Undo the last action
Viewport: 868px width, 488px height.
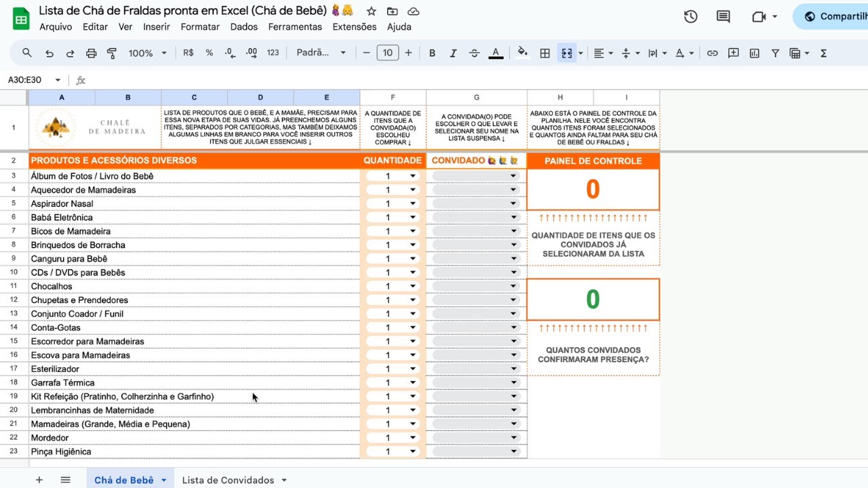tap(49, 53)
